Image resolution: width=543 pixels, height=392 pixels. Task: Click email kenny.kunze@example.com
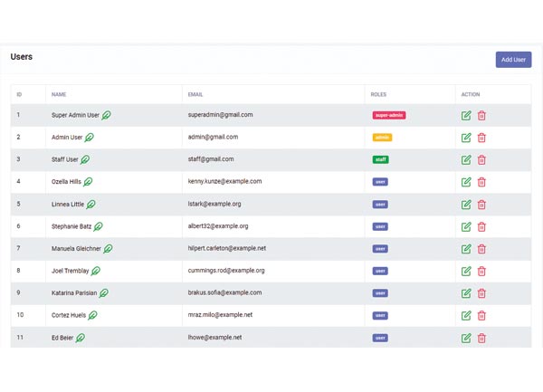[224, 181]
